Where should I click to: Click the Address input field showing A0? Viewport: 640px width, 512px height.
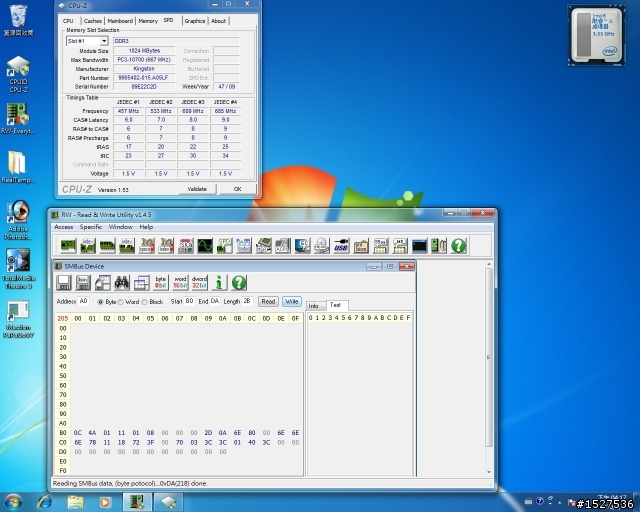coord(83,301)
